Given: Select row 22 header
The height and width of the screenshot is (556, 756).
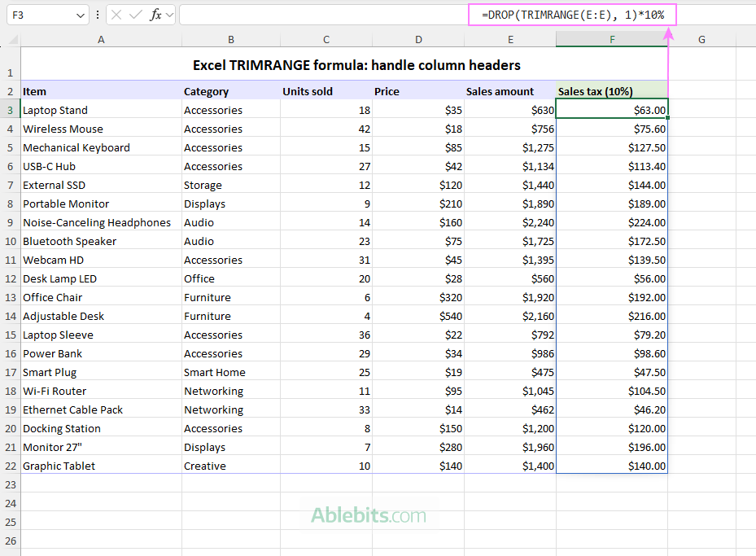Looking at the screenshot, I should (x=10, y=466).
